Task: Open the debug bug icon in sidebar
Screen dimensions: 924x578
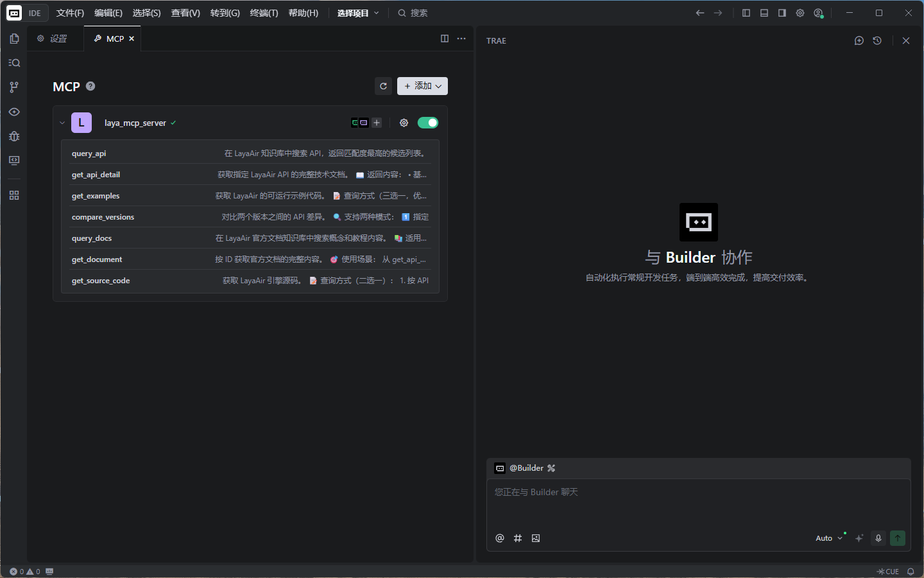Action: tap(14, 136)
